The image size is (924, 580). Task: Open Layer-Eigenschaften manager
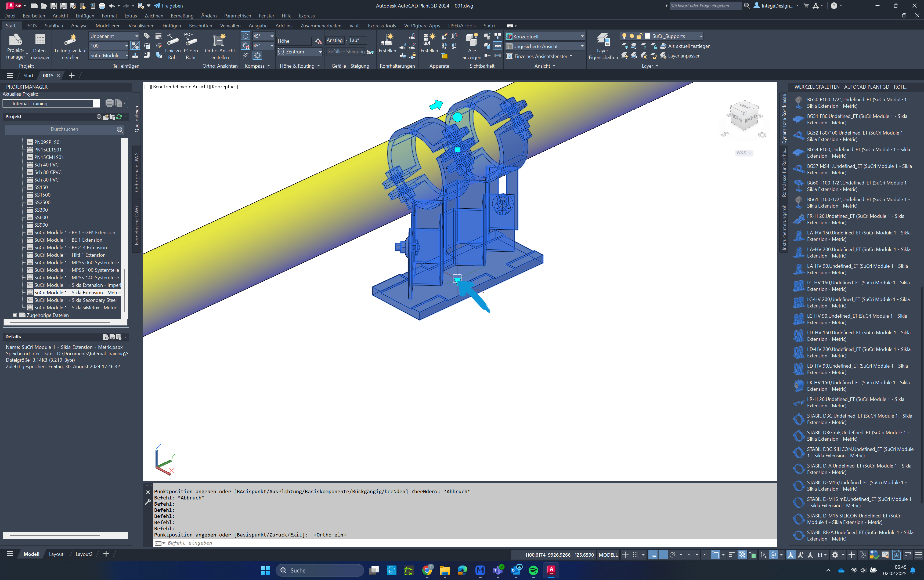pos(603,46)
